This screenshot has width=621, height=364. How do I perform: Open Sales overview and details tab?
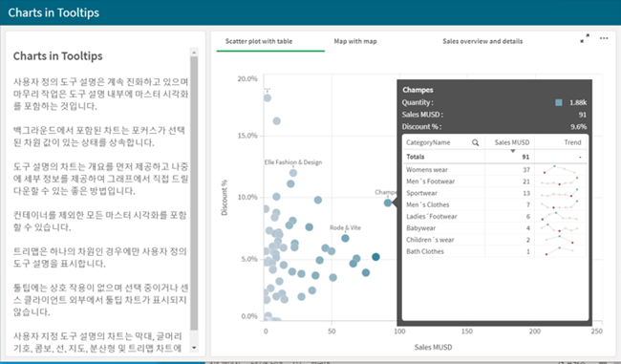click(482, 41)
